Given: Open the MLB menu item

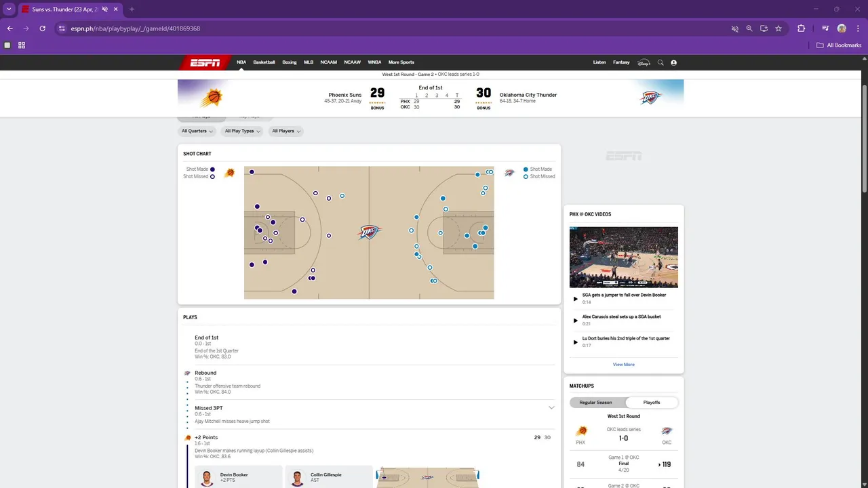Looking at the screenshot, I should tap(309, 62).
